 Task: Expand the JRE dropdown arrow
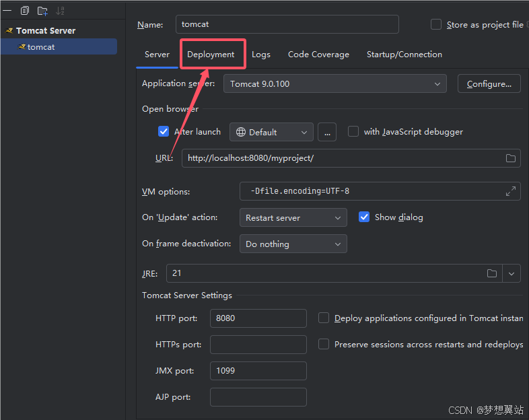click(x=512, y=273)
